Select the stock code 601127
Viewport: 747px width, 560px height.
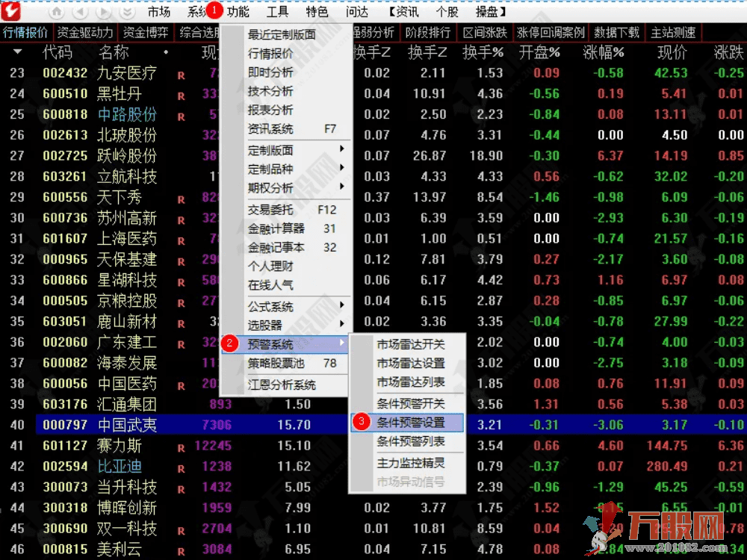coord(65,446)
